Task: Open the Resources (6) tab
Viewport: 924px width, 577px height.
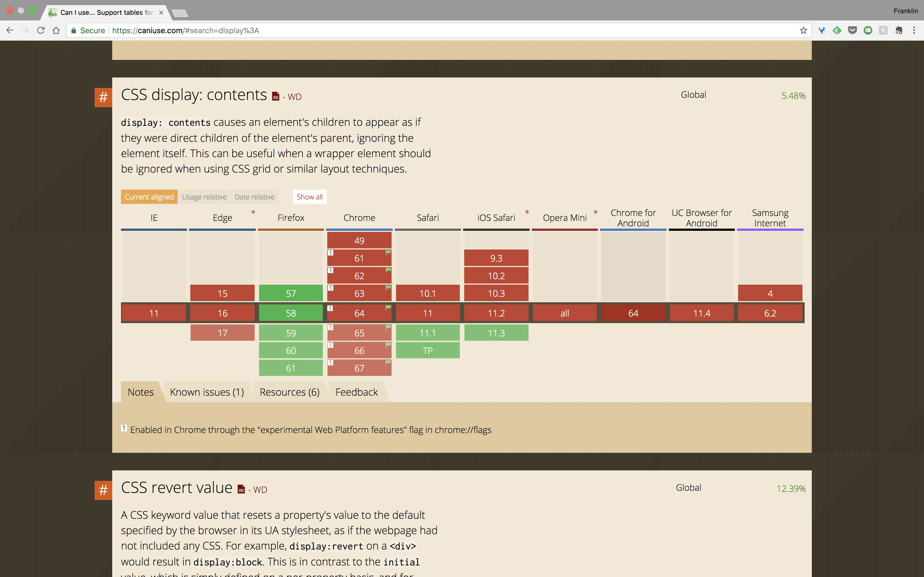Action: [289, 392]
